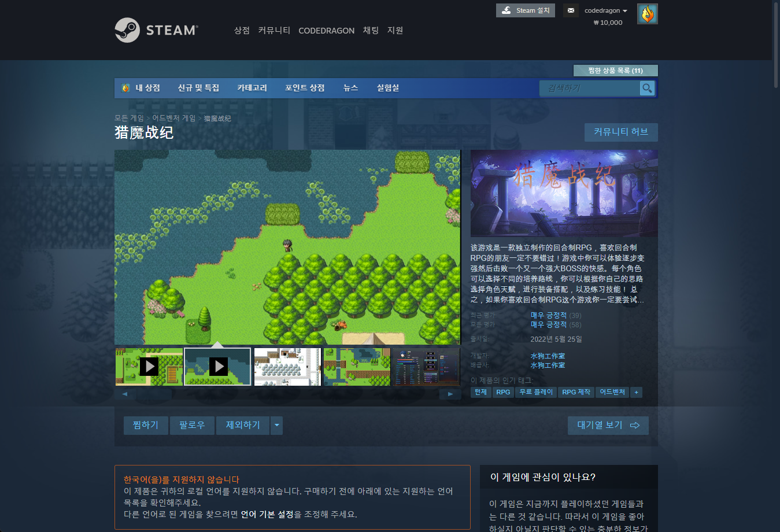Click the 찜하기 wishlist button

click(146, 425)
